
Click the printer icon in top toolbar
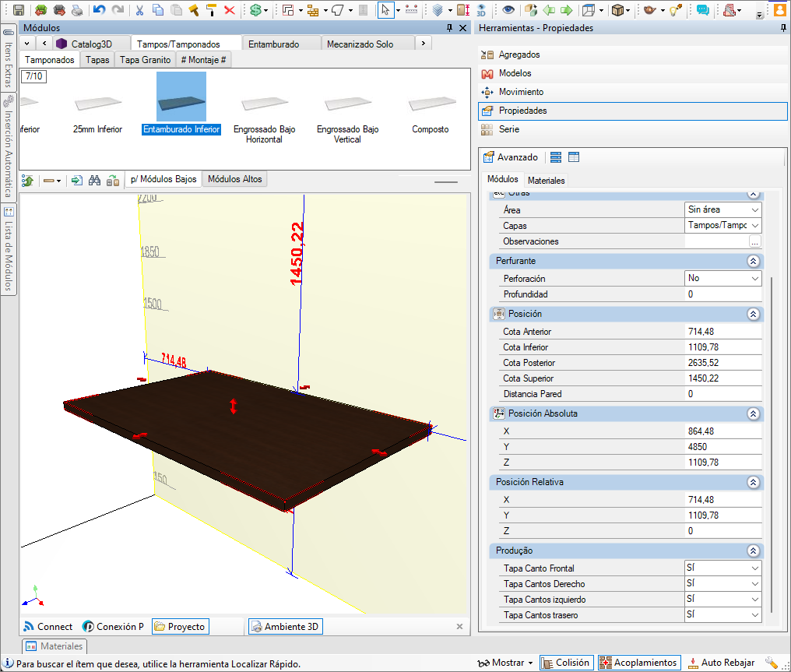[x=77, y=10]
